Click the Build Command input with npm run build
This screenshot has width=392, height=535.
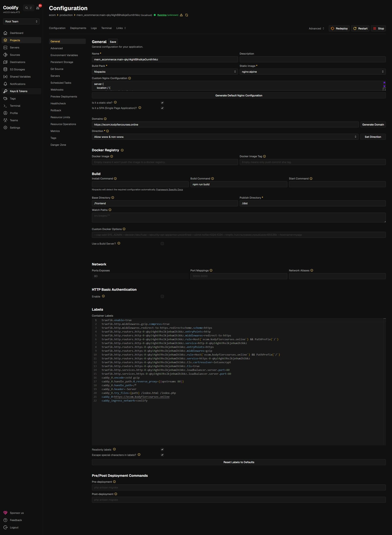(x=239, y=184)
